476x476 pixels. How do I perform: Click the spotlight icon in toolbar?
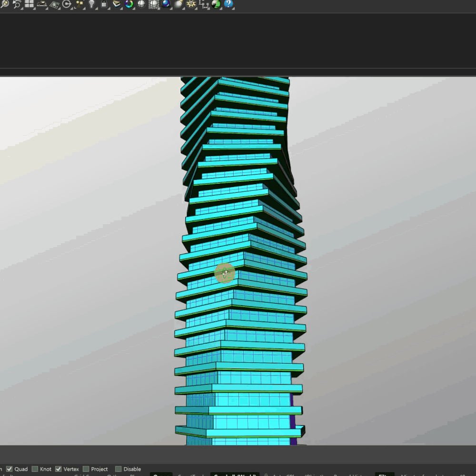point(178,4)
